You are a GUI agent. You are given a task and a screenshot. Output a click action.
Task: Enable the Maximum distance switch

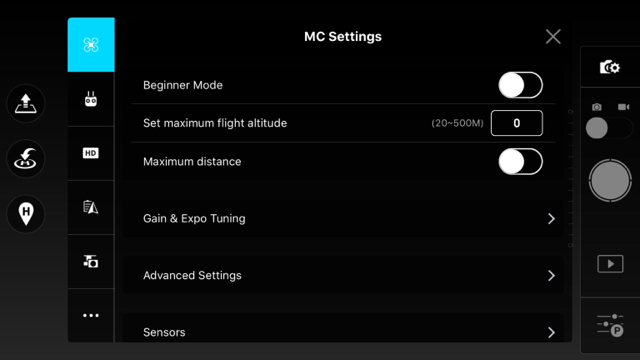(x=520, y=161)
